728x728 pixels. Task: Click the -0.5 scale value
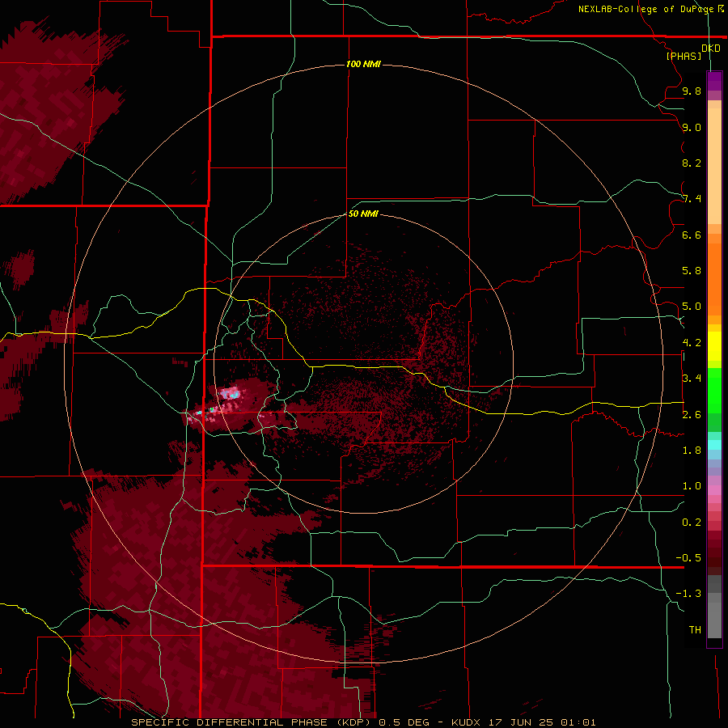pos(688,558)
